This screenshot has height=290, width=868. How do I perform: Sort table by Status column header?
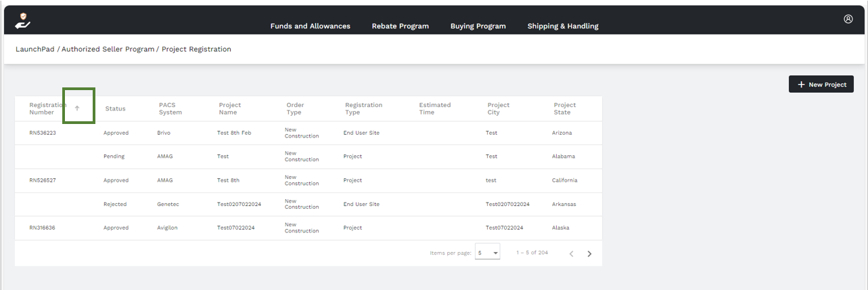[x=116, y=108]
